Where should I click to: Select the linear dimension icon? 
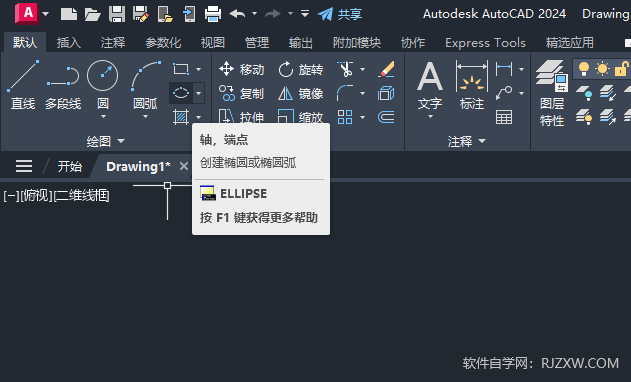(x=504, y=69)
